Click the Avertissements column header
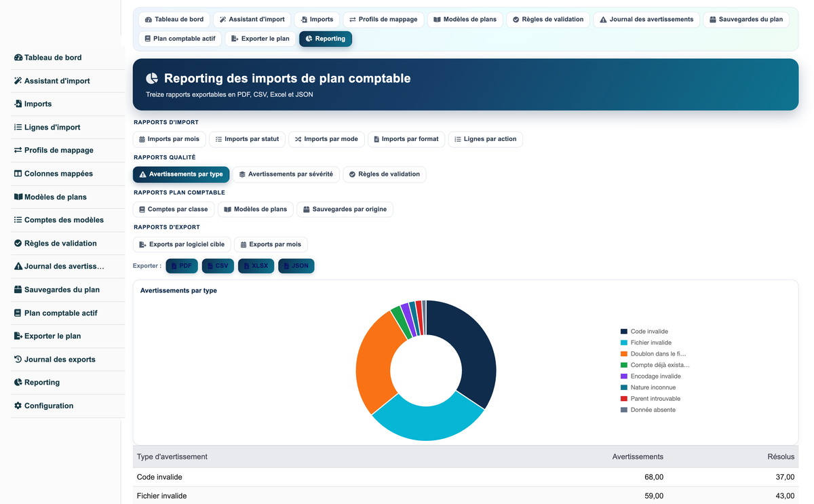 pos(638,457)
